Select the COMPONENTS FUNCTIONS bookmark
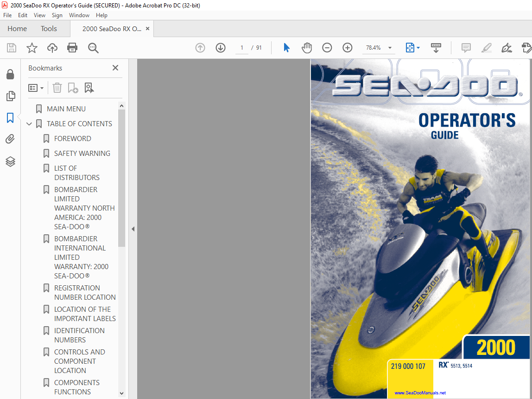532x399 pixels. pos(76,387)
